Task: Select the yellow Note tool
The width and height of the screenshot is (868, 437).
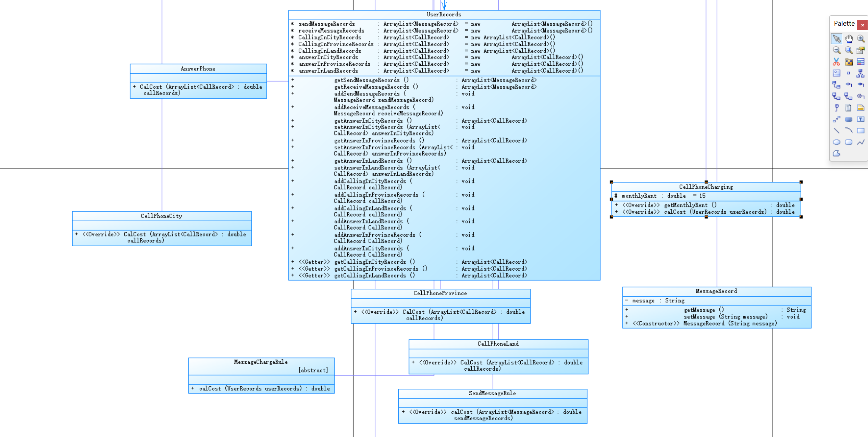Action: pyautogui.click(x=860, y=108)
